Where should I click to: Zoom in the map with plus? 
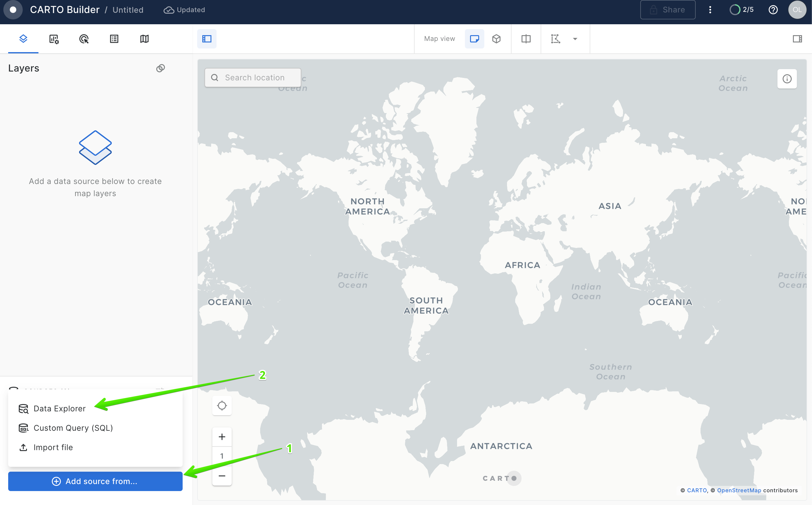222,436
